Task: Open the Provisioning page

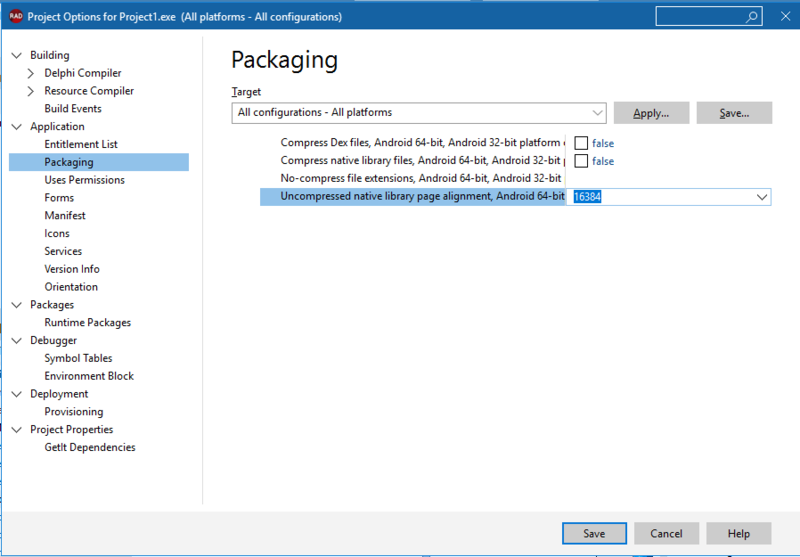Action: pos(73,412)
